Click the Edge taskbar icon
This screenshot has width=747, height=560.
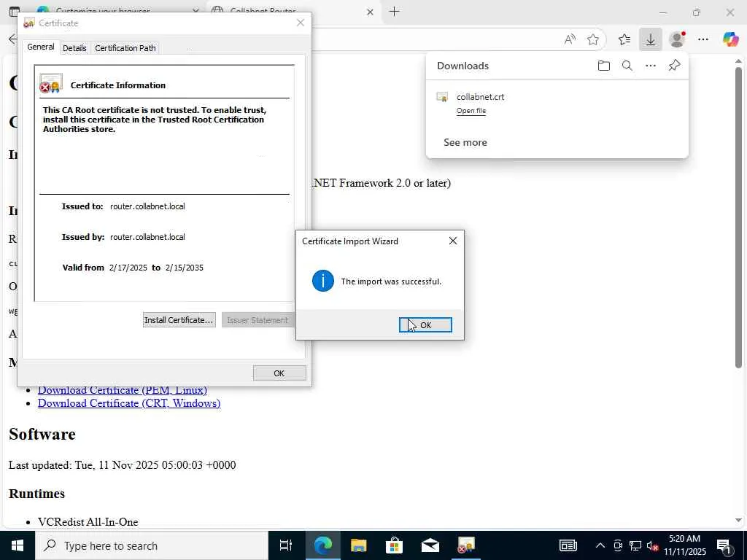tap(323, 545)
